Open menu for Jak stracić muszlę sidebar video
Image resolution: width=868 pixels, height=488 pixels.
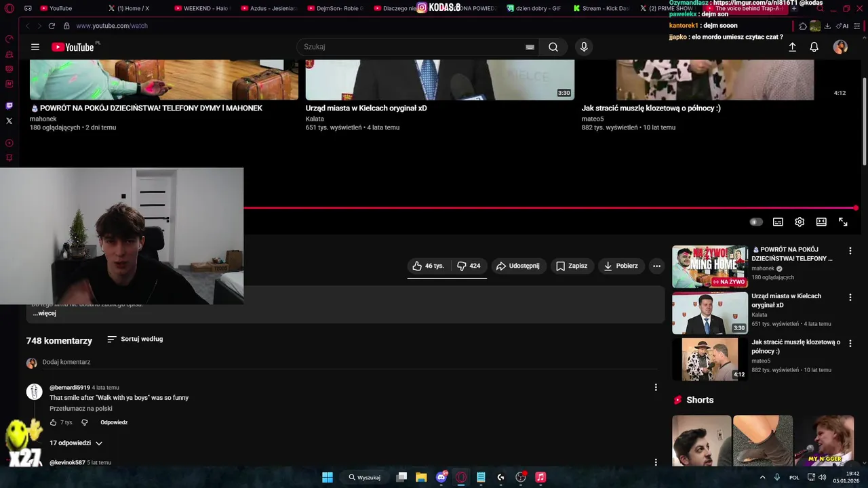coord(850,343)
